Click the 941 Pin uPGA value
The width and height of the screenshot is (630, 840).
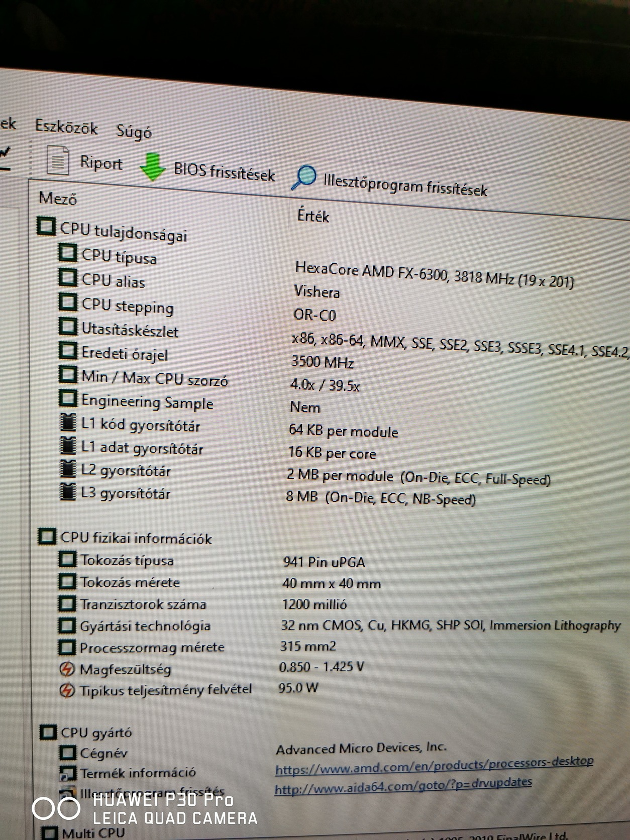pos(324,561)
